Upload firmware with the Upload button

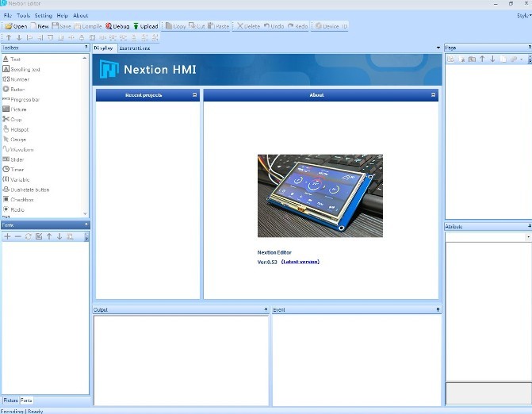click(x=146, y=26)
